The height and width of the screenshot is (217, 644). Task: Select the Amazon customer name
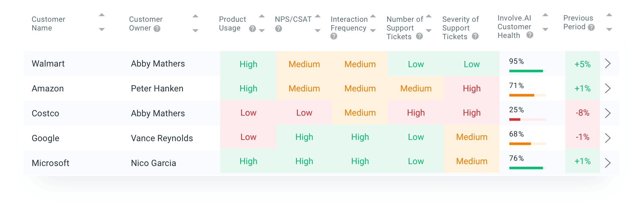48,89
